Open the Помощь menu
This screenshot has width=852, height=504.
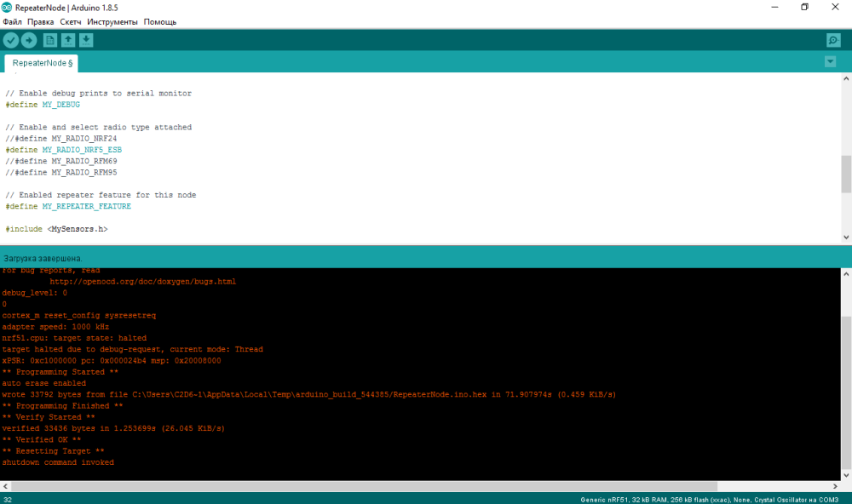(x=160, y=21)
